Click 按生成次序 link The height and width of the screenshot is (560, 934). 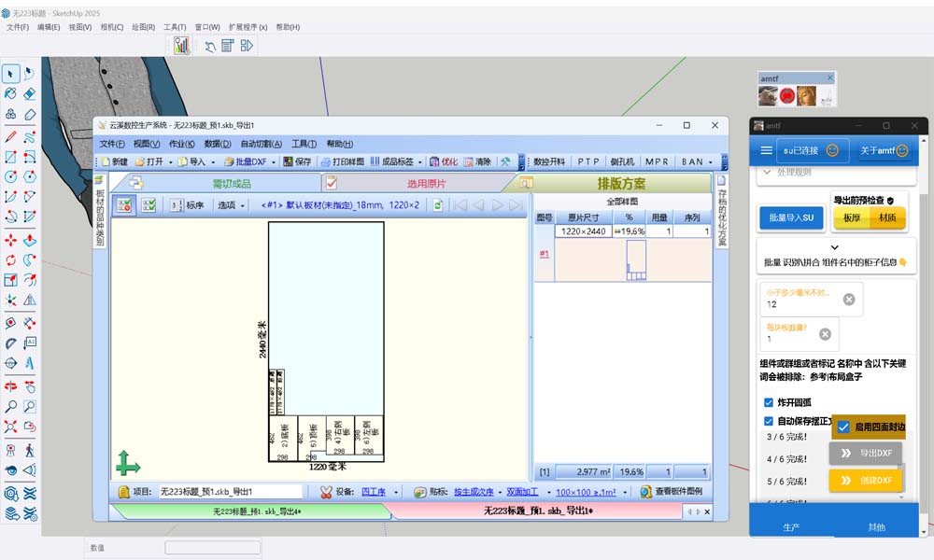tap(474, 492)
